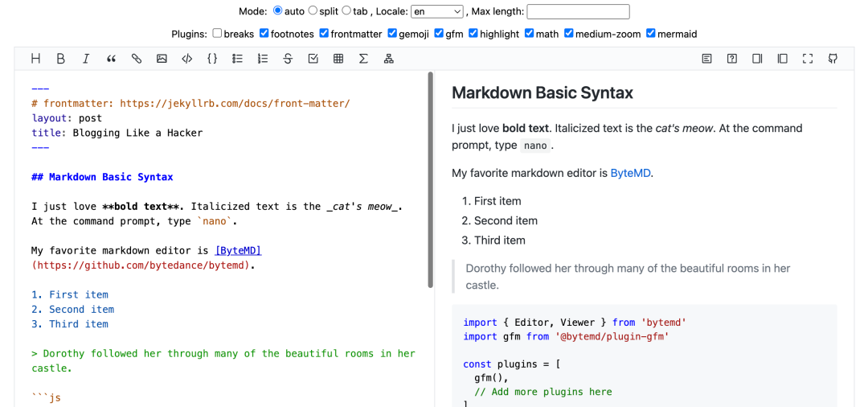Viewport: 868px width, 407px height.
Task: Insert a heading with the H icon
Action: (35, 59)
